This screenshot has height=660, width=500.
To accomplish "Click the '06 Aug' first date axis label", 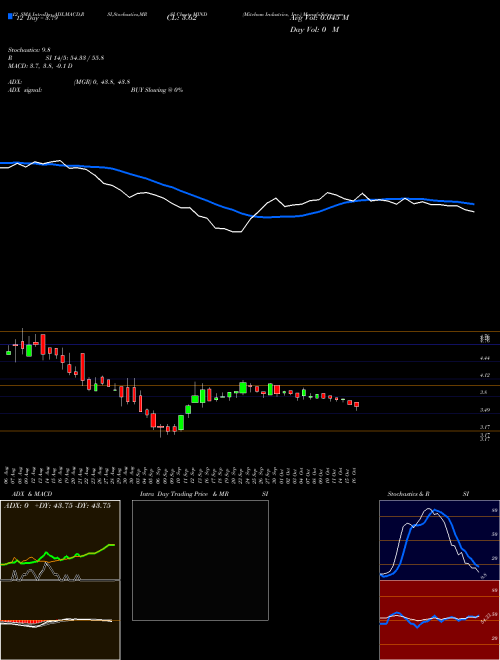I will (8, 475).
